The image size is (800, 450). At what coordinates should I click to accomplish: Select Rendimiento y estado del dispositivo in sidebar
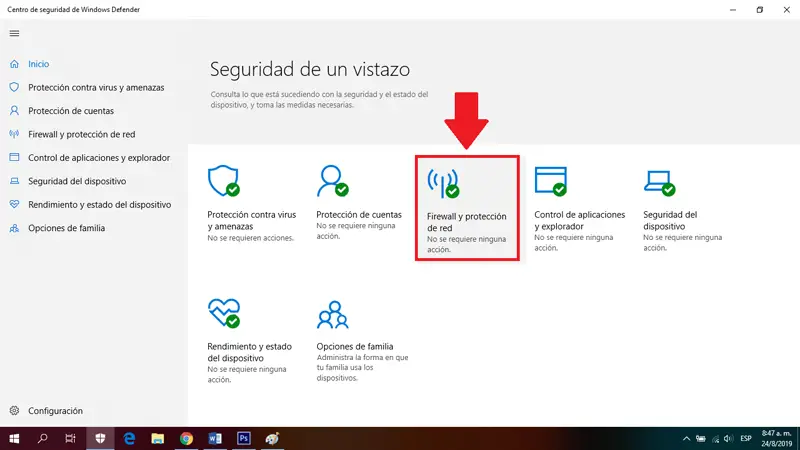pyautogui.click(x=99, y=205)
